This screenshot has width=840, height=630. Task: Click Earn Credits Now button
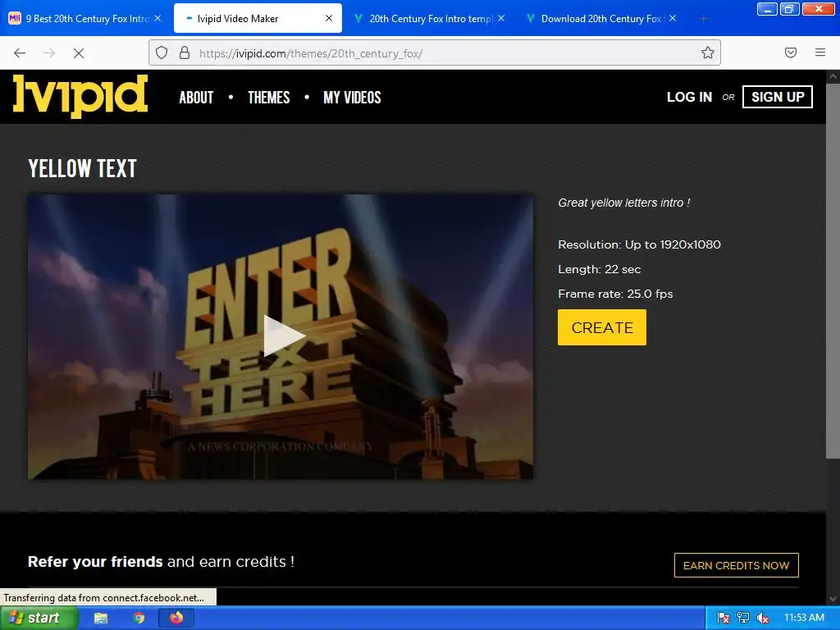[736, 565]
